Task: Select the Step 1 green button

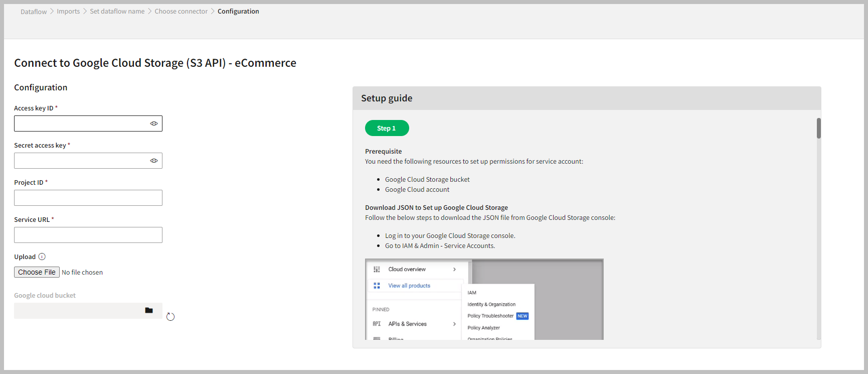Action: (387, 129)
